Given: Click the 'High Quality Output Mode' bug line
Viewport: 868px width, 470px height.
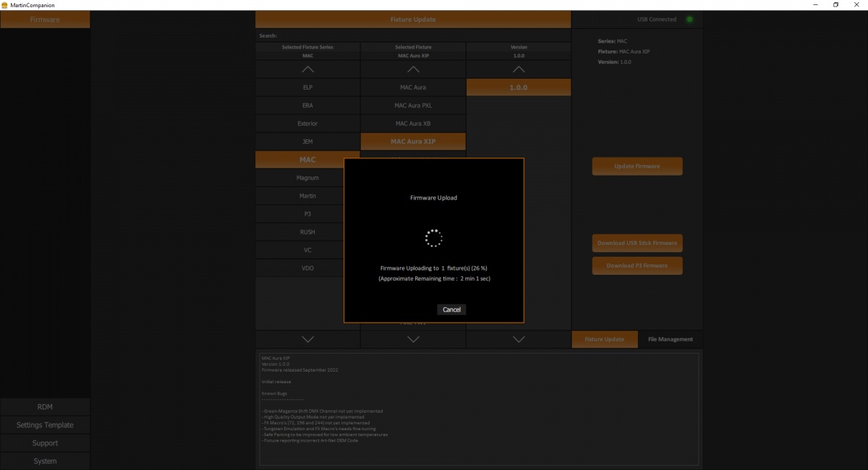Looking at the screenshot, I should (x=313, y=417).
